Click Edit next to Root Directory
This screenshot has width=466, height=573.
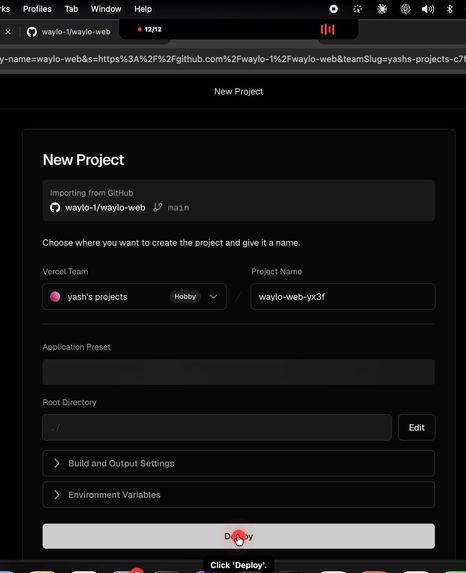416,427
